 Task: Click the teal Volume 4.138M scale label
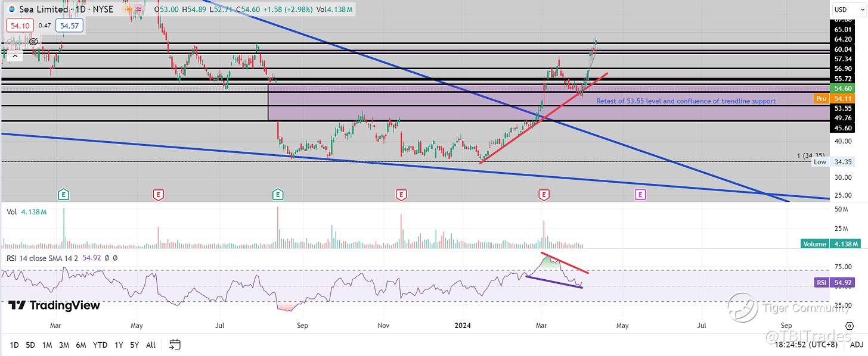coord(831,243)
